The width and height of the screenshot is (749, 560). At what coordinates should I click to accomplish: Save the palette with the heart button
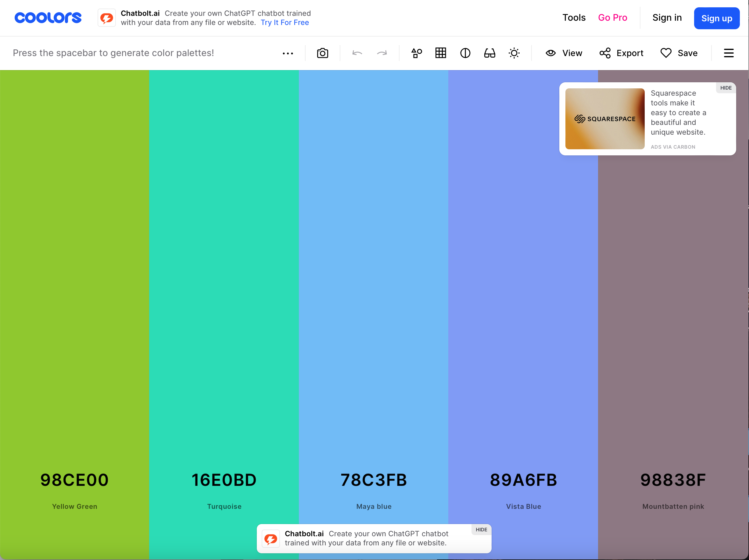[x=679, y=53]
